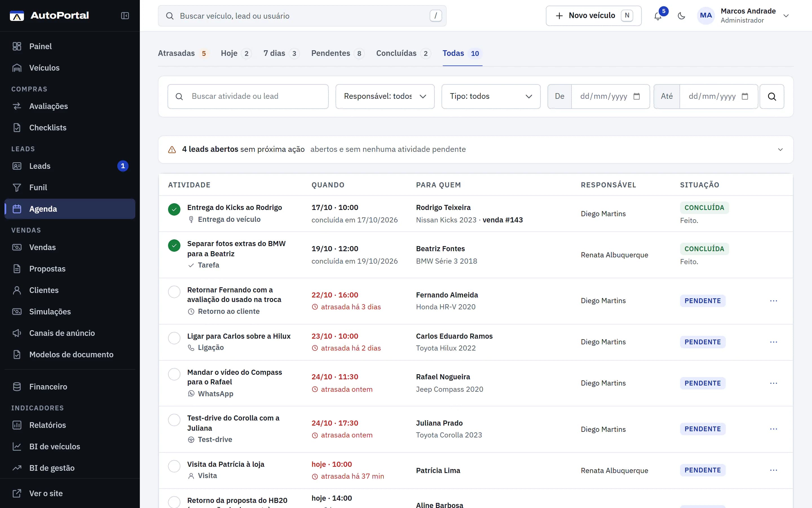Open Funil in sidebar
This screenshot has width=812, height=508.
(x=70, y=187)
